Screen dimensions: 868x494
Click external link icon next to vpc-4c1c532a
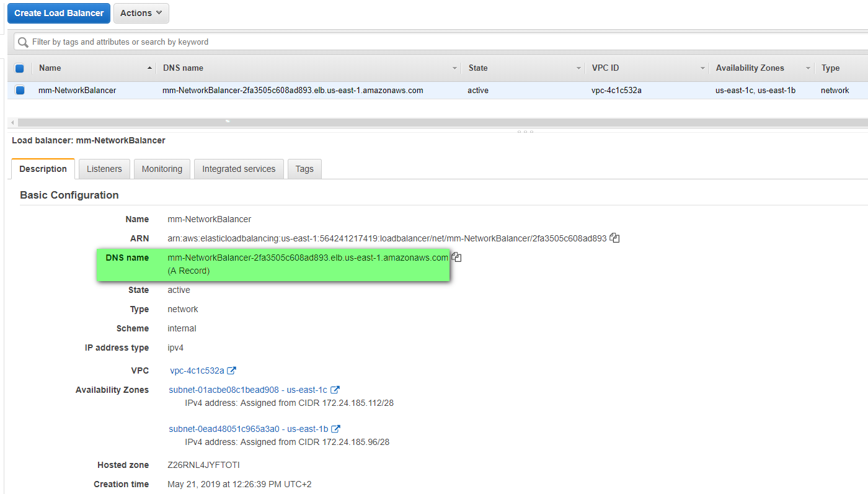point(231,370)
